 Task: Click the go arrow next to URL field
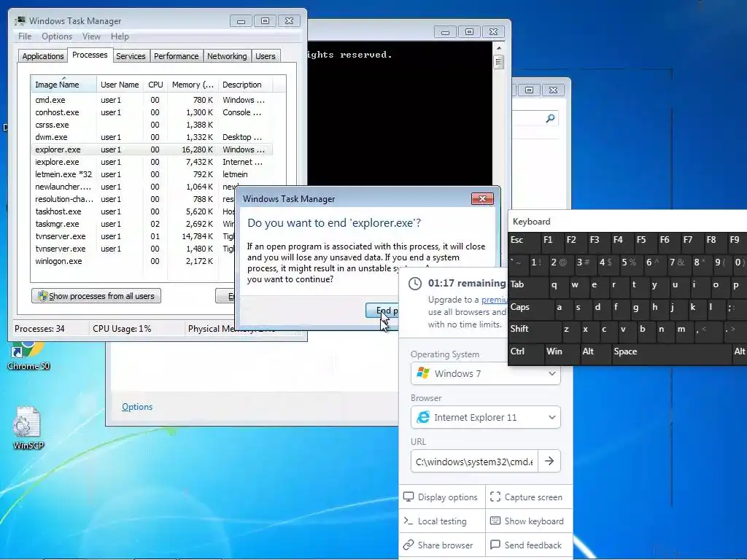[549, 461]
